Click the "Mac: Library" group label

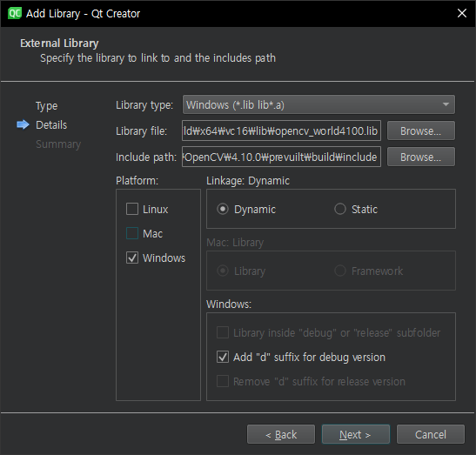click(235, 242)
